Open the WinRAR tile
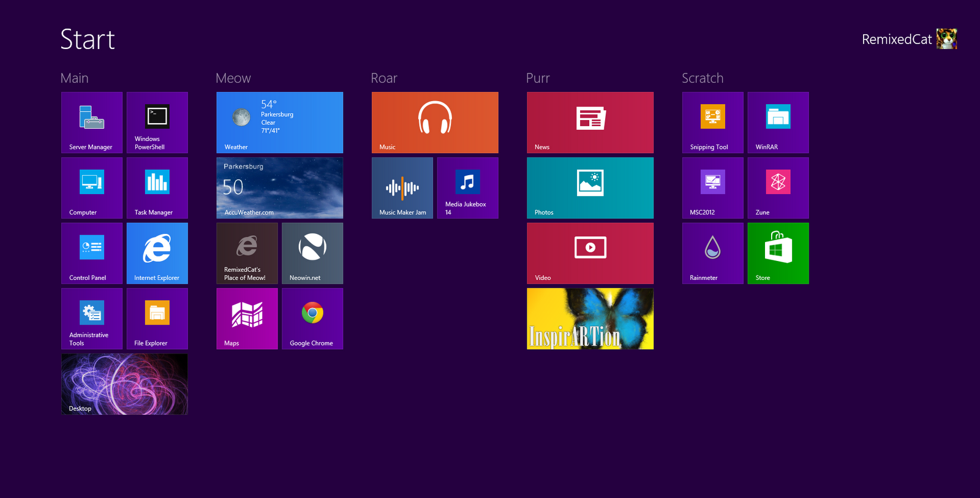 tap(778, 123)
